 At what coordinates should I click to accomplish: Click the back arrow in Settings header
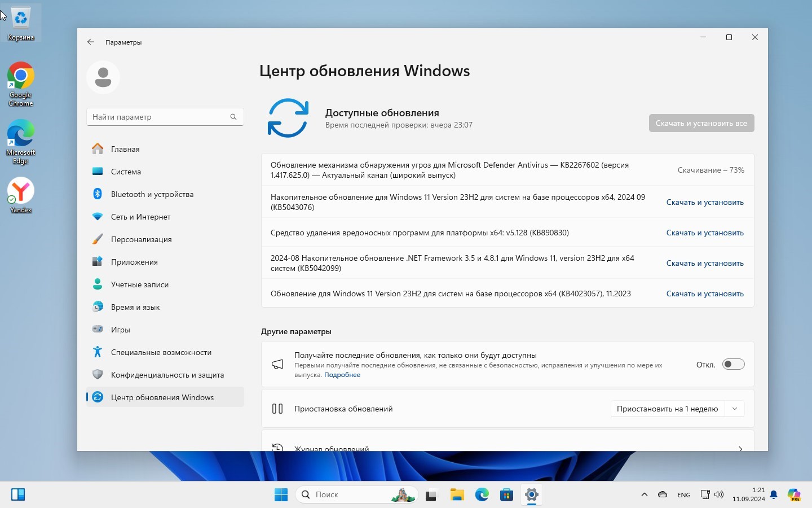click(x=91, y=42)
